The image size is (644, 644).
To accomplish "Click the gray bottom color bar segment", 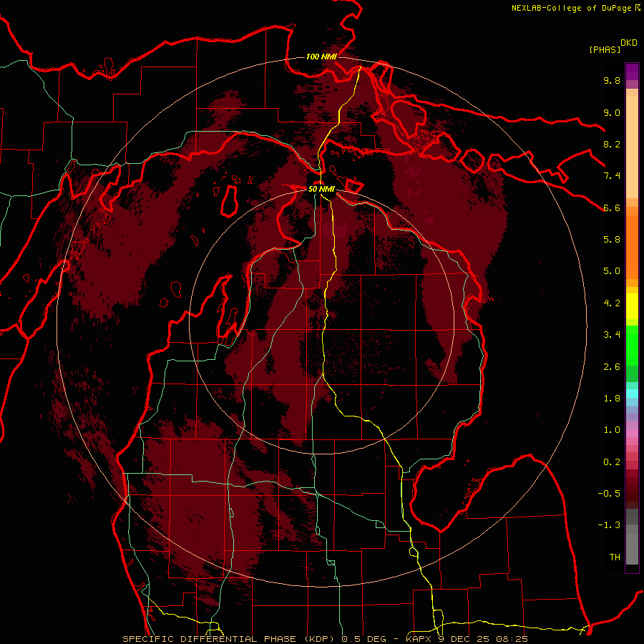I will (x=632, y=548).
